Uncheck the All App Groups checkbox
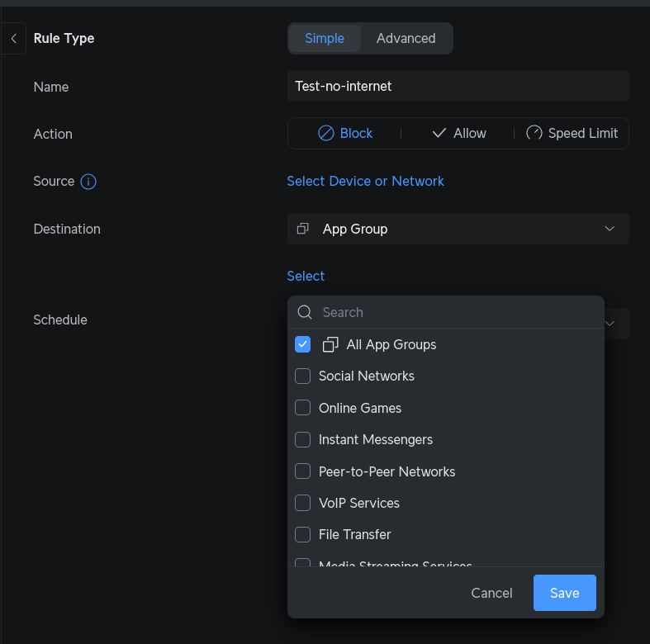This screenshot has width=650, height=644. (x=302, y=344)
